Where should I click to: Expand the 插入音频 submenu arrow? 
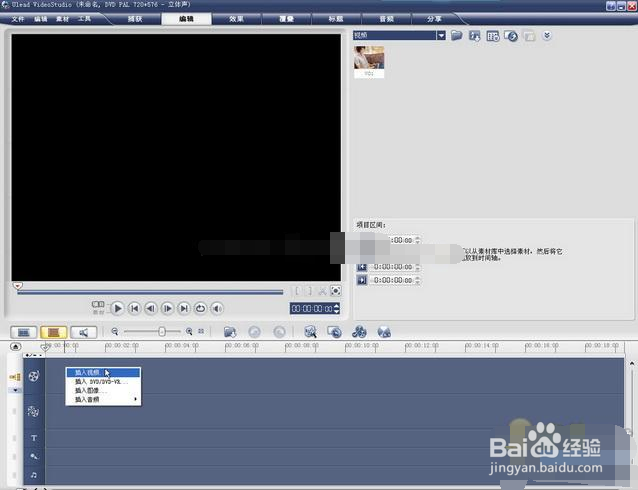135,400
